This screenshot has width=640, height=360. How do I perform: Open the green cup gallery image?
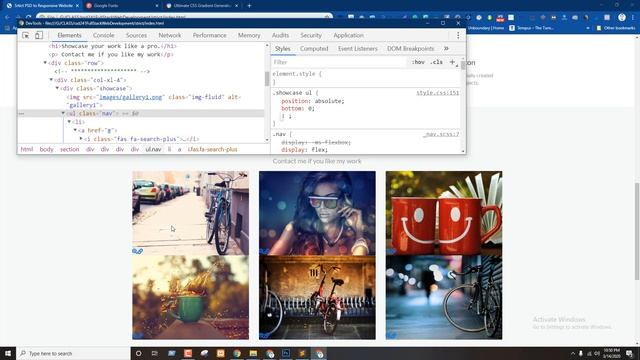tap(190, 297)
